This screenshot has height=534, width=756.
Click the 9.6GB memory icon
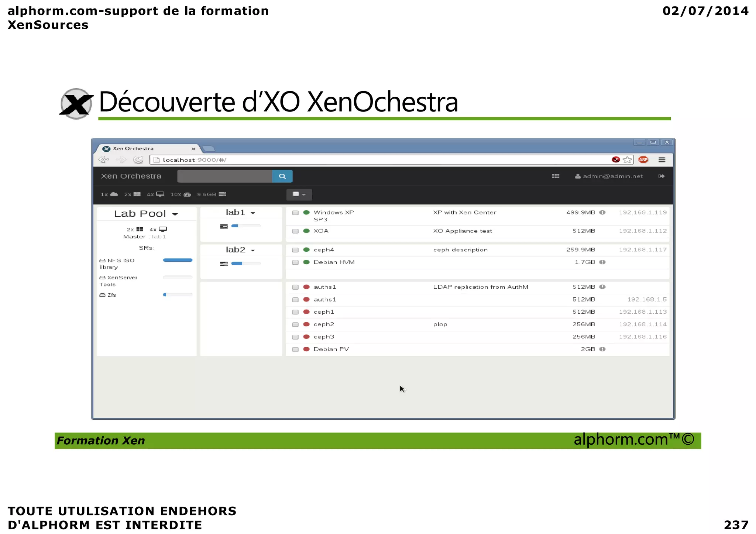(x=222, y=194)
